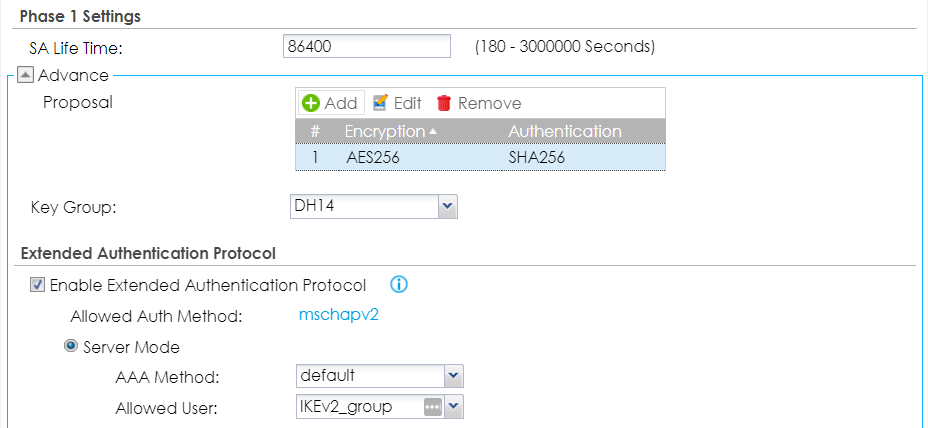This screenshot has width=928, height=428.
Task: Select the AES256 SHA256 proposal row
Action: (480, 157)
